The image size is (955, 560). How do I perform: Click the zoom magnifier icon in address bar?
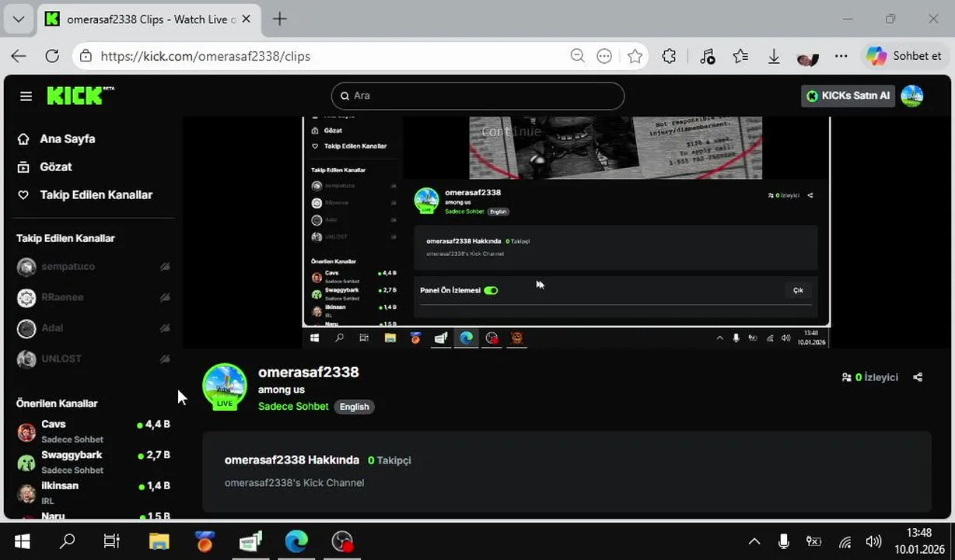pyautogui.click(x=577, y=56)
